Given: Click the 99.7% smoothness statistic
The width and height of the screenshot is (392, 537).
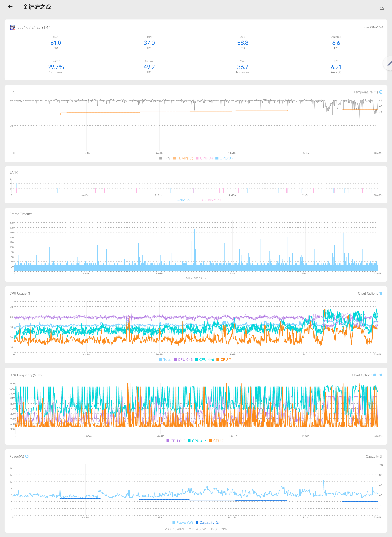Looking at the screenshot, I should pyautogui.click(x=56, y=67).
